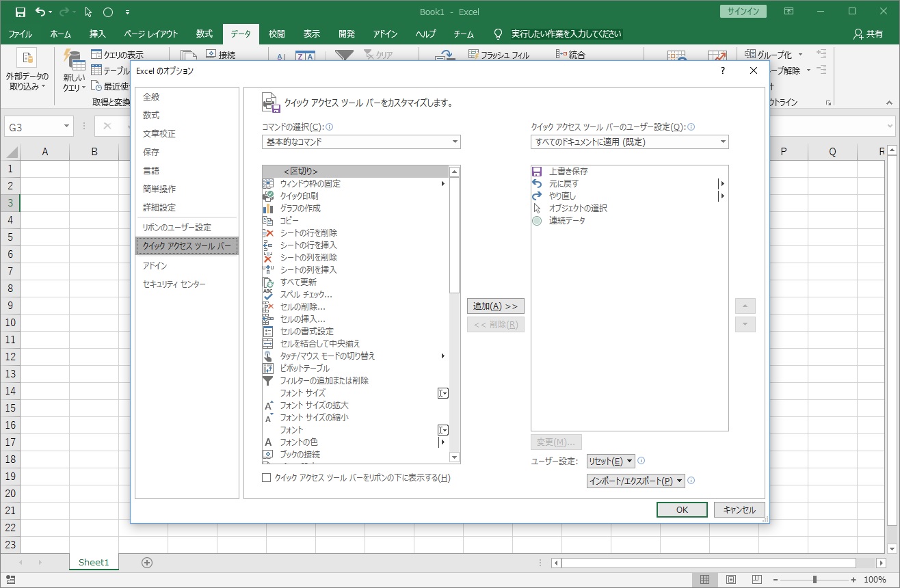Click the サインイン button in title bar
The image size is (900, 588).
point(743,12)
